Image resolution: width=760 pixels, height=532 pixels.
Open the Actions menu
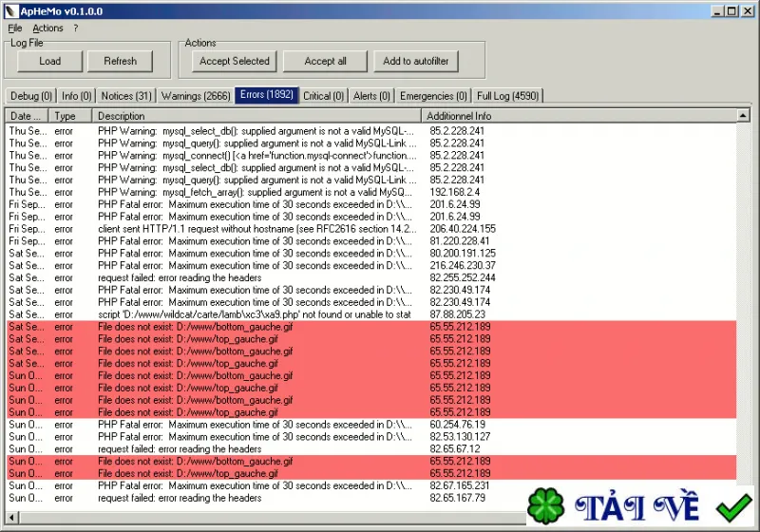pos(47,28)
